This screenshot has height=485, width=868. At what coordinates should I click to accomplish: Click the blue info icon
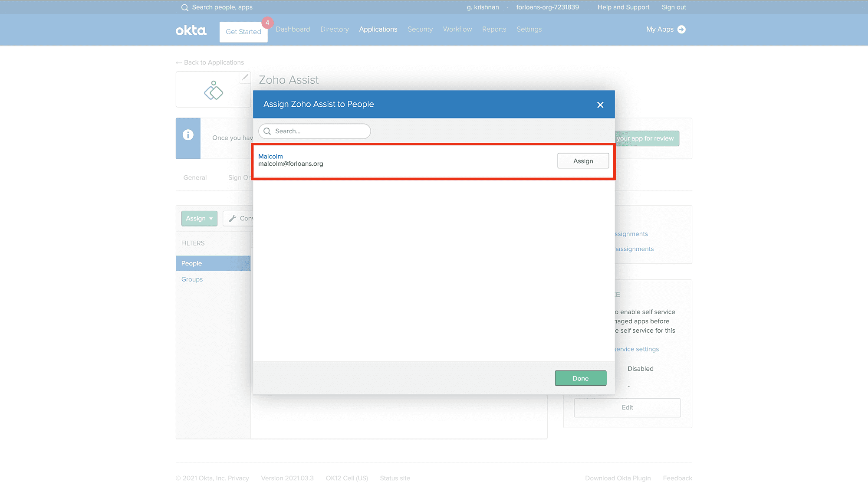(188, 135)
